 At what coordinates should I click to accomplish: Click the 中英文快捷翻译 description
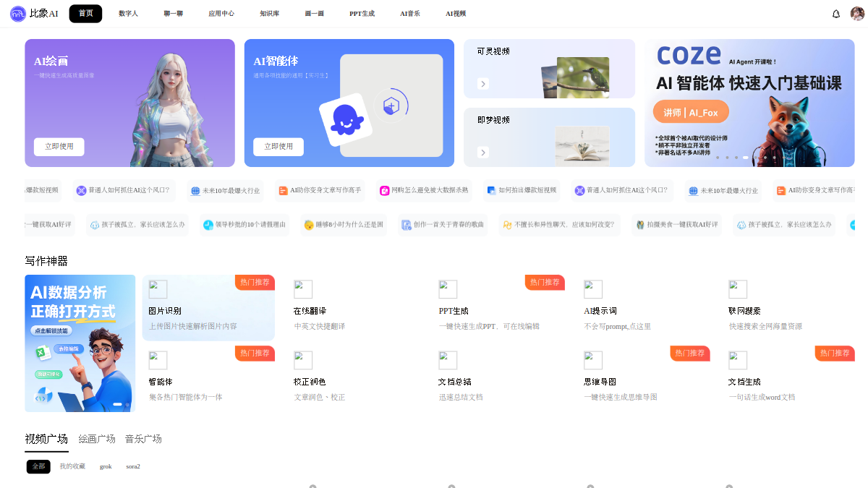pyautogui.click(x=320, y=327)
